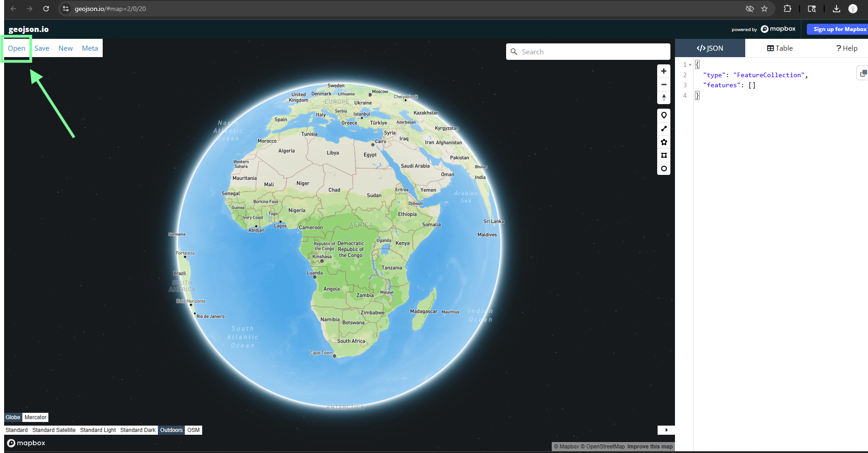Image resolution: width=868 pixels, height=453 pixels.
Task: Select the draw line tool
Action: [664, 129]
